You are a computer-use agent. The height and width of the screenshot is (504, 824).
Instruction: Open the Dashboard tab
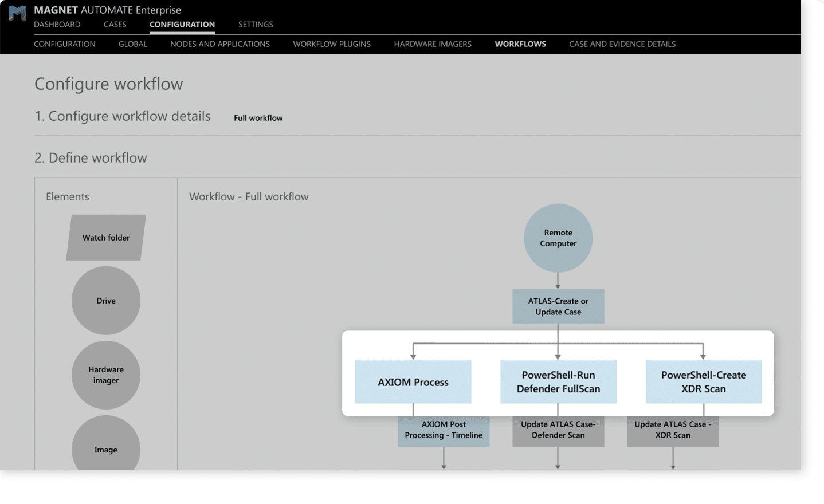coord(57,25)
